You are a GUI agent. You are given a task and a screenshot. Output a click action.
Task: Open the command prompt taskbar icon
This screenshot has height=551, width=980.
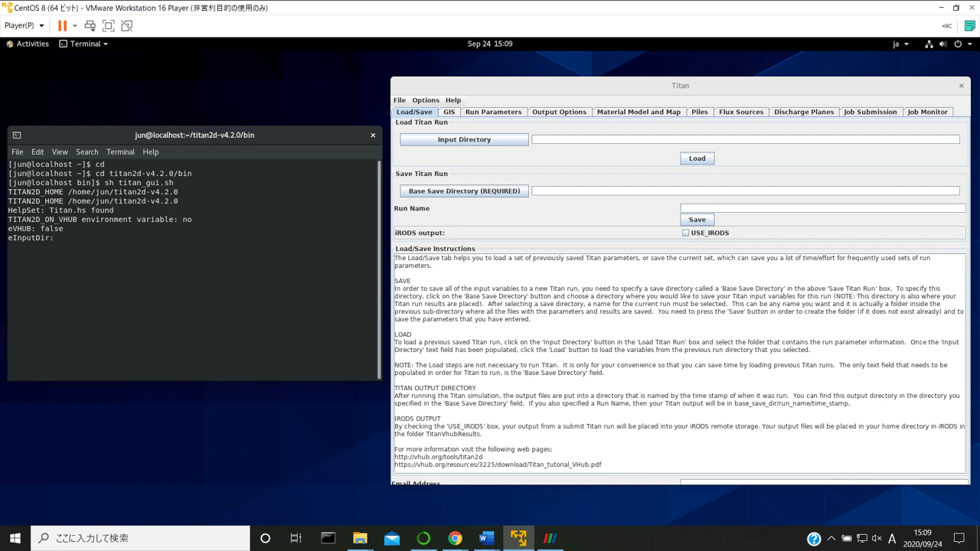click(328, 538)
